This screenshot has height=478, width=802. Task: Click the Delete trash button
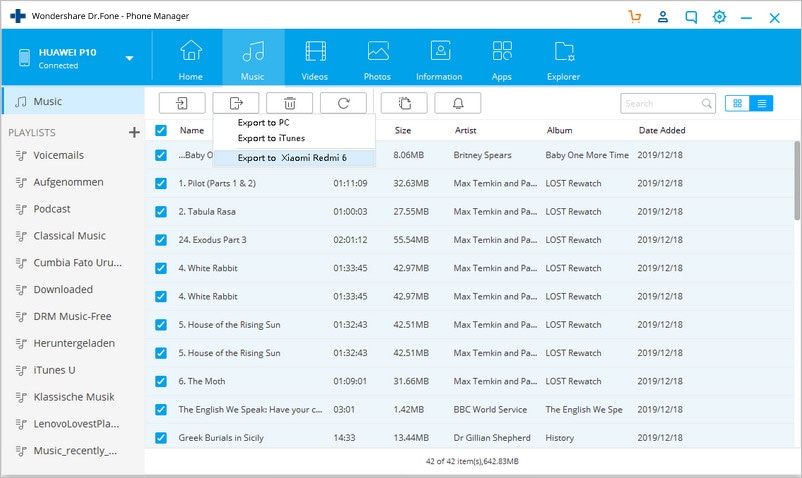(289, 103)
